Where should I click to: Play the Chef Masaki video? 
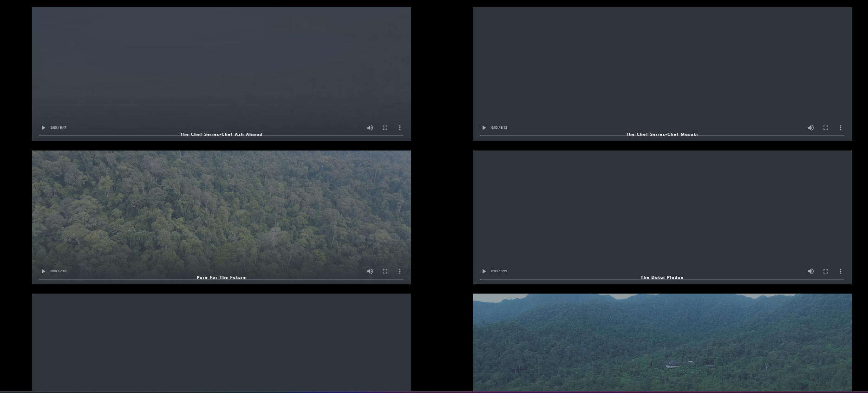[x=484, y=128]
